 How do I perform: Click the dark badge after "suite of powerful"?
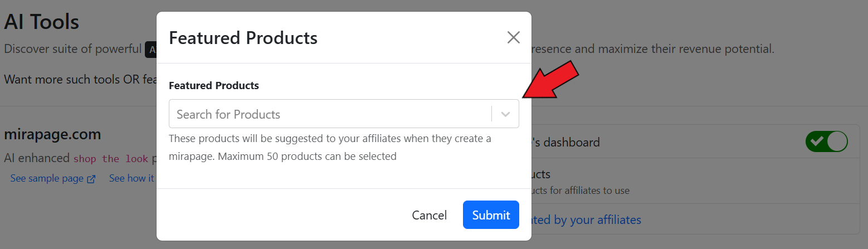tap(150, 49)
